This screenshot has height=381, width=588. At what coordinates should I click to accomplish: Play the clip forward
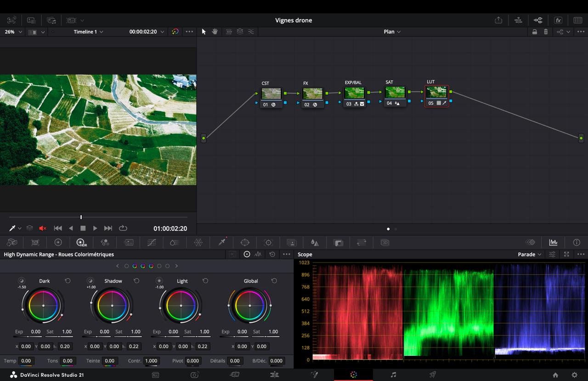pyautogui.click(x=95, y=228)
